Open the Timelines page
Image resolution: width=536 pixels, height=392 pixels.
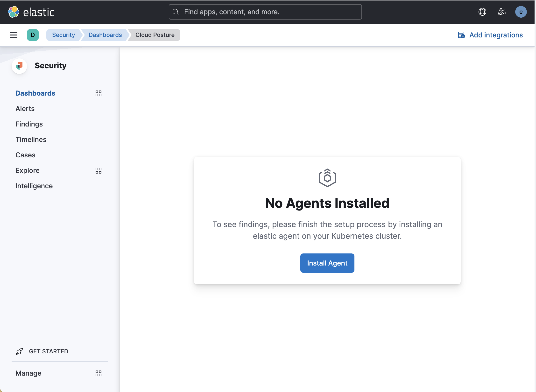[31, 139]
